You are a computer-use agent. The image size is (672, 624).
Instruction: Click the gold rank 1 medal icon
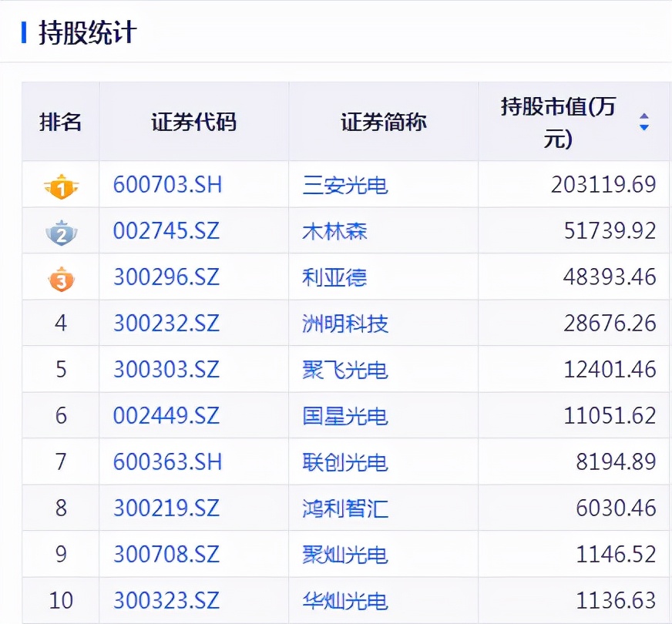(61, 186)
